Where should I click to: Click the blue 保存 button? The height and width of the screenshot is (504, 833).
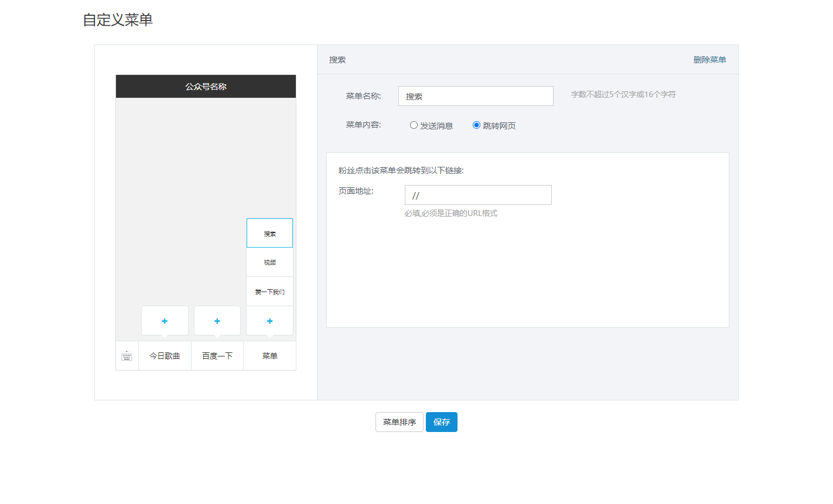[442, 422]
